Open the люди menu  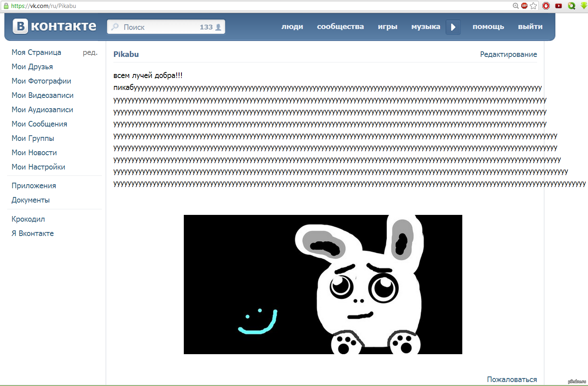point(292,27)
